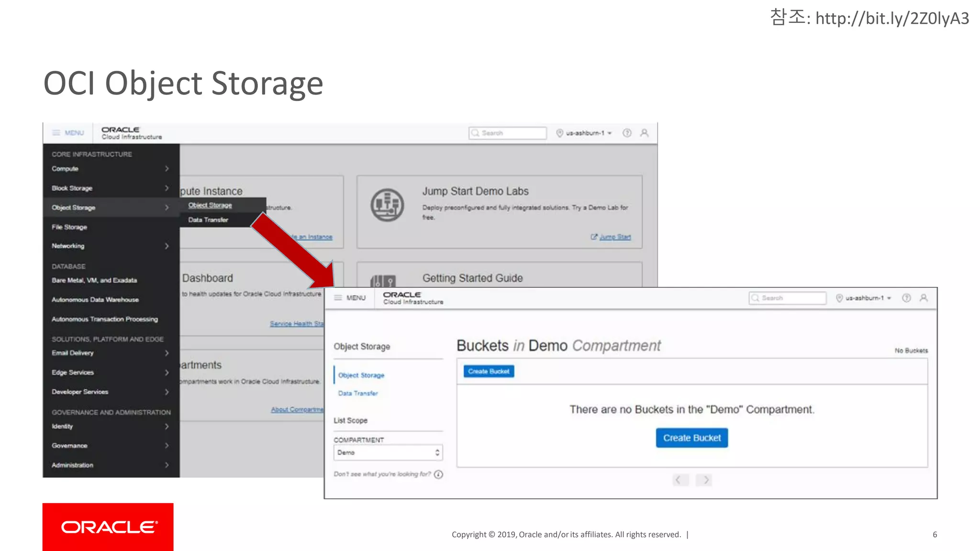Click the search magnifier in the Buckets window
Viewport: 980px width, 551px height.
click(756, 298)
